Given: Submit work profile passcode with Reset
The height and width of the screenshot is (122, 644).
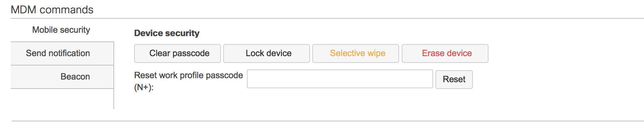Looking at the screenshot, I should (454, 80).
